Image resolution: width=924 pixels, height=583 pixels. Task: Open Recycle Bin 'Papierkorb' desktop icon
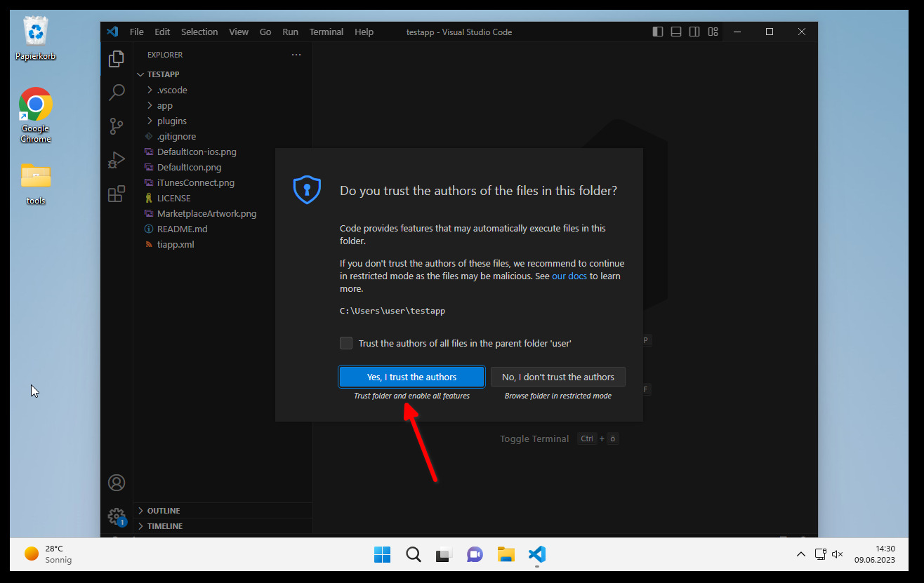pos(36,39)
